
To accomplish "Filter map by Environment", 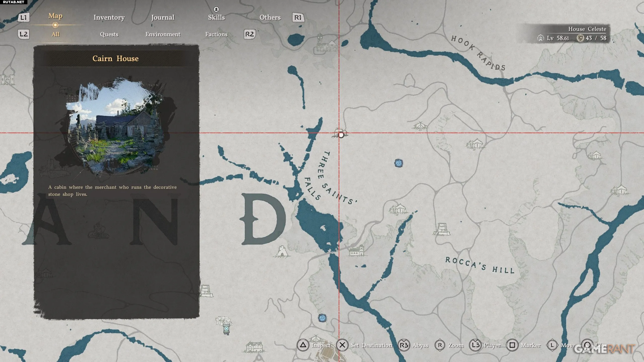I will click(163, 34).
